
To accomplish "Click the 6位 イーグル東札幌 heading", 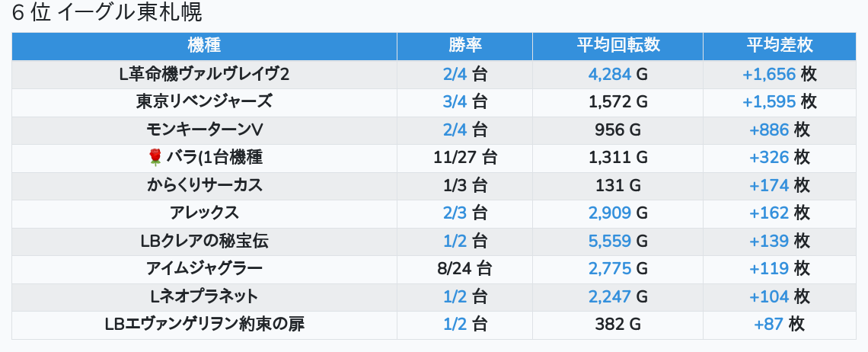I will point(107,13).
